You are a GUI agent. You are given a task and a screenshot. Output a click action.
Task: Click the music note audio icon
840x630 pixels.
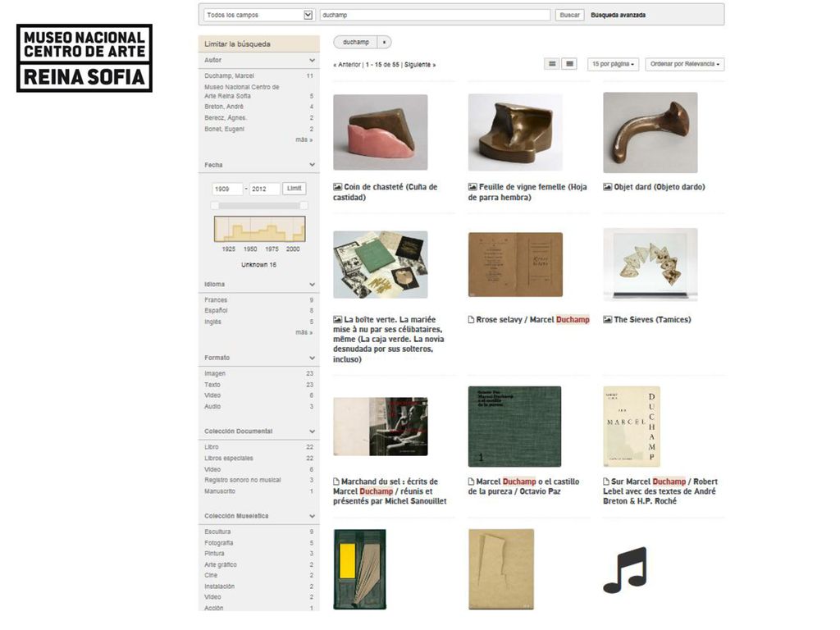625,569
